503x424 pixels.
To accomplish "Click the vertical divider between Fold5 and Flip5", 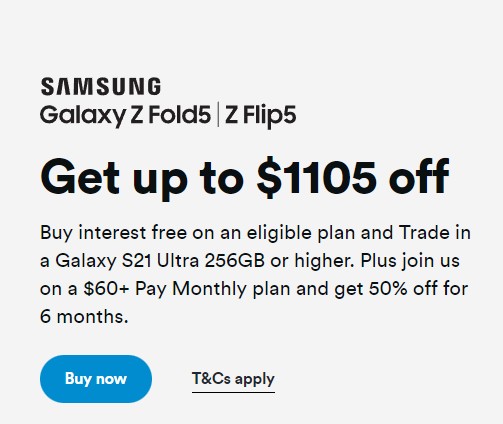I will click(x=218, y=115).
